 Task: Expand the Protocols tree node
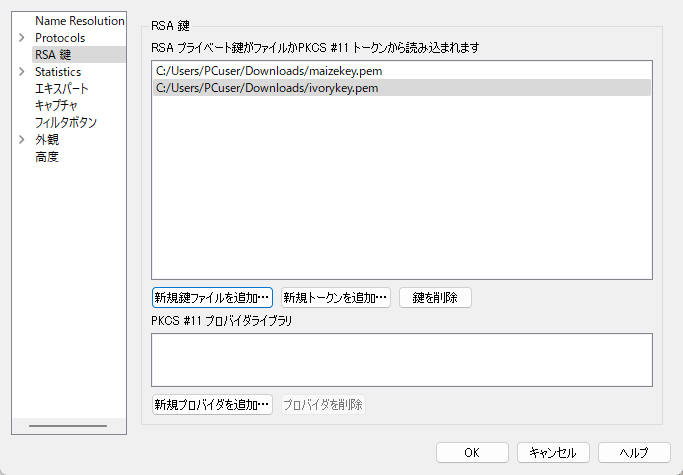coord(22,38)
